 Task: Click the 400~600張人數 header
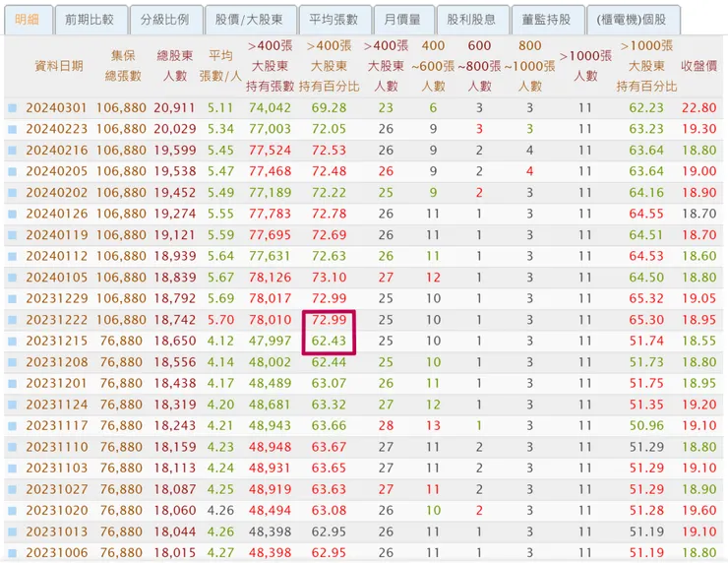[x=433, y=66]
